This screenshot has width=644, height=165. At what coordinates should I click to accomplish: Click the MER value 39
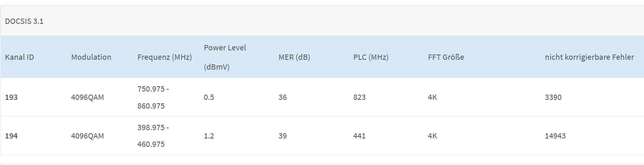point(283,136)
